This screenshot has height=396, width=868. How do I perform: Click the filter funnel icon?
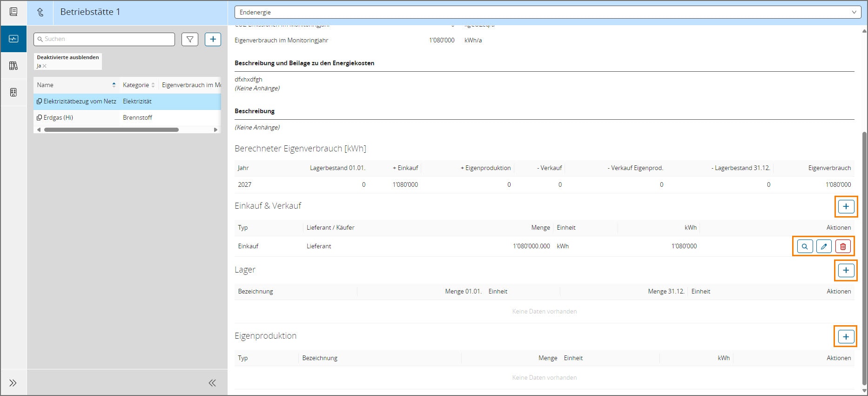[x=190, y=40]
